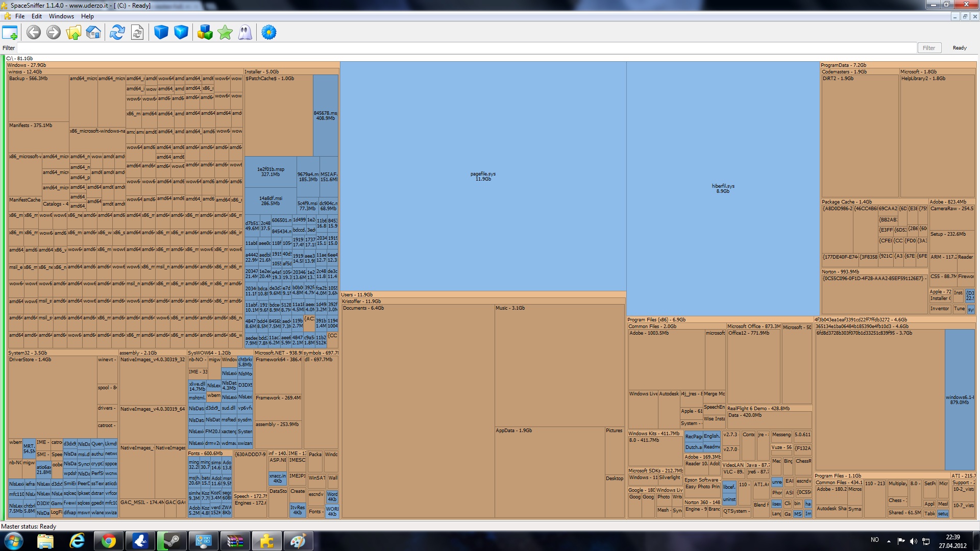Select the windows6.1 879.0Mb file block
The width and height of the screenshot is (980, 551).
pyautogui.click(x=960, y=399)
